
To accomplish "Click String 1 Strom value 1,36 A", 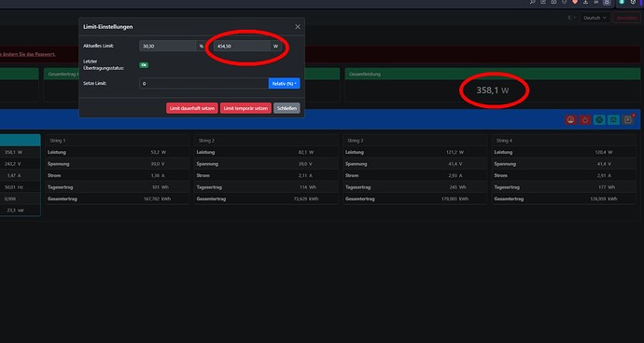I will click(158, 175).
